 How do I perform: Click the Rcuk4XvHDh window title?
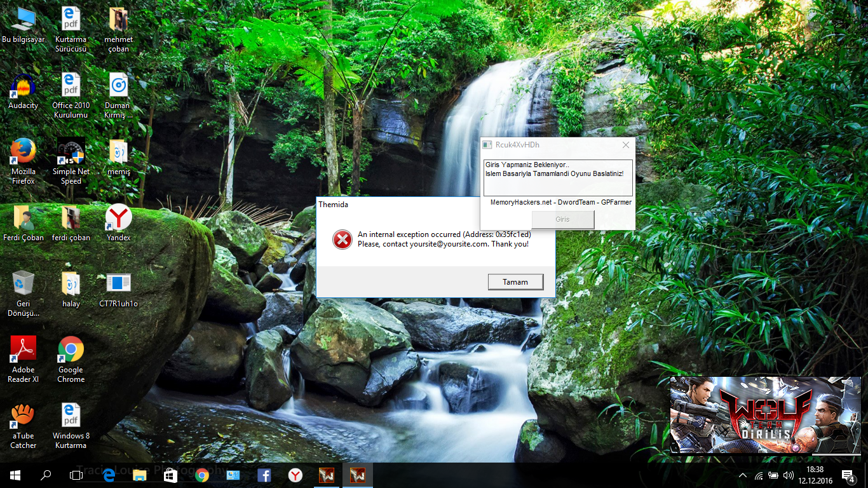click(517, 145)
